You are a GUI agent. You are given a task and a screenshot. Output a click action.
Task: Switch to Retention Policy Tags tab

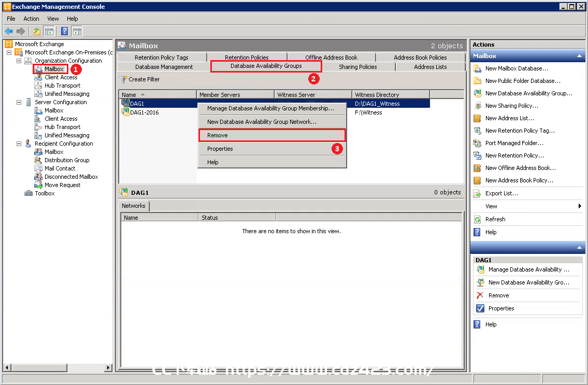click(x=161, y=58)
